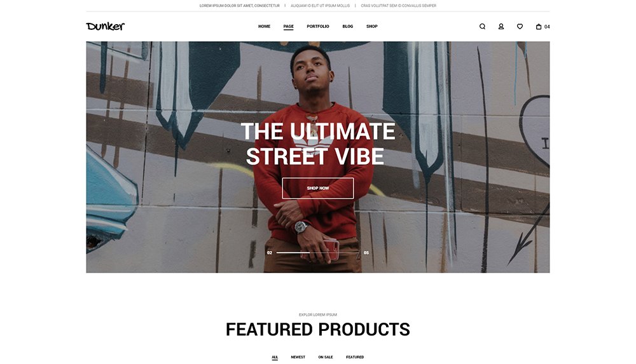Click the Cras volutpat top bar link
Viewport: 636px width, 364px height.
click(398, 6)
